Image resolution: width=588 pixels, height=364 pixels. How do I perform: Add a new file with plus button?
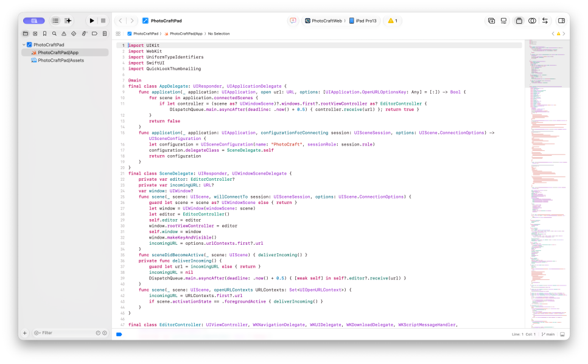pyautogui.click(x=25, y=333)
